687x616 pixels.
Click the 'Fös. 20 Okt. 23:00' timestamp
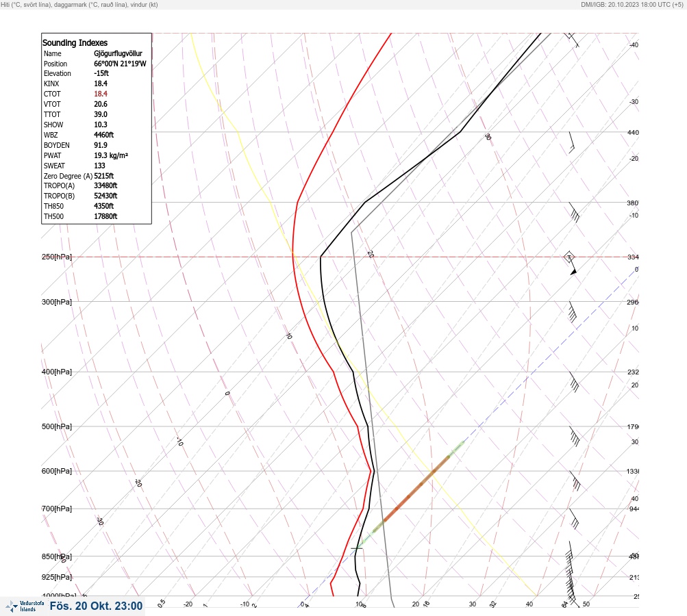[96, 606]
